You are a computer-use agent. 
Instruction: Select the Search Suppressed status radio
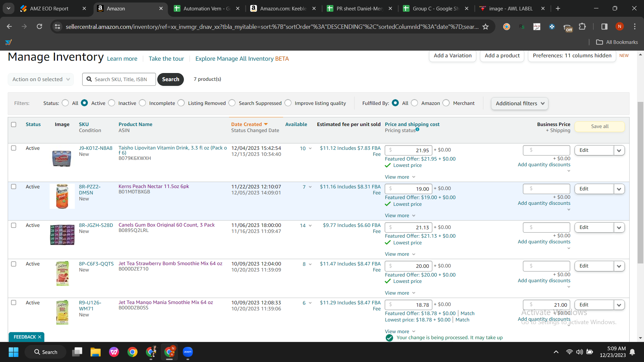(x=232, y=103)
